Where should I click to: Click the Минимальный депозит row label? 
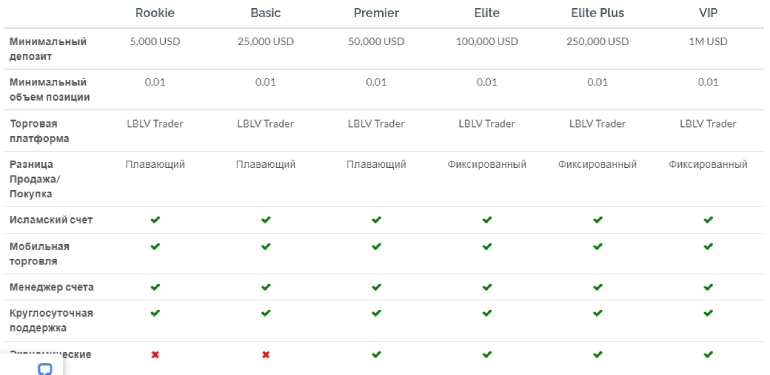tap(48, 49)
